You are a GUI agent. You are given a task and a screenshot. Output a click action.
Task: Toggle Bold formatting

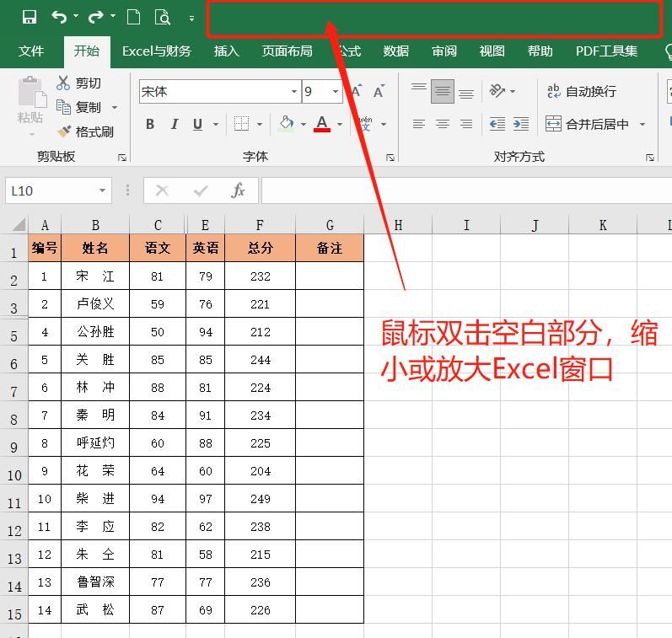(150, 124)
